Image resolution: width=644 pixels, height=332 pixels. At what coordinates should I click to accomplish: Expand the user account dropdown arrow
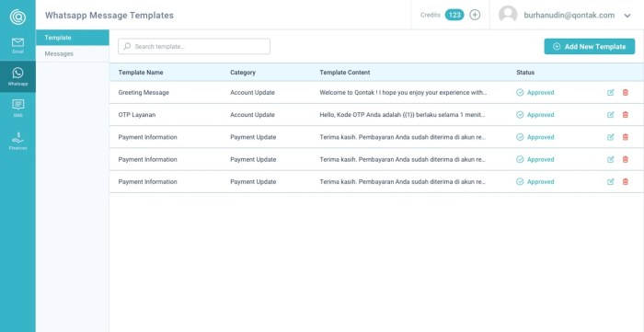coord(627,16)
